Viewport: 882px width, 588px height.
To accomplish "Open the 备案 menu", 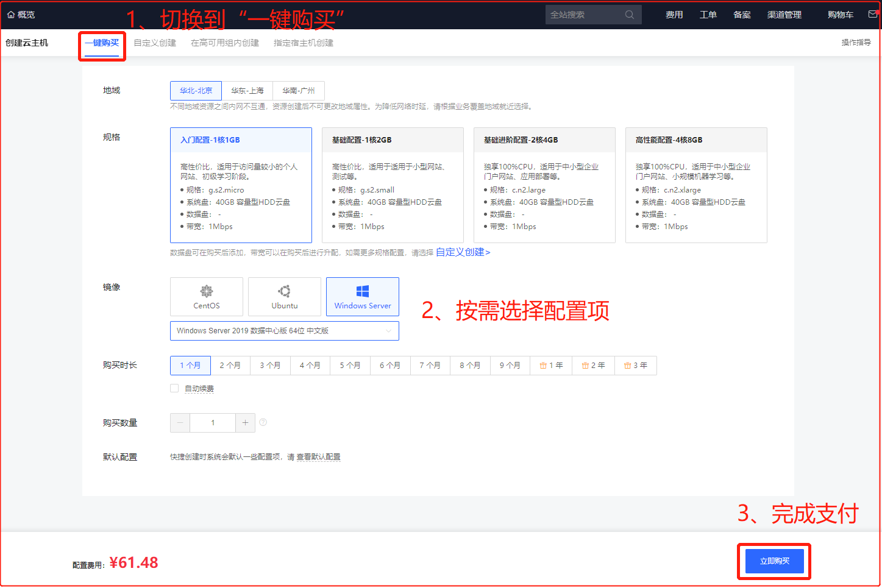I will click(742, 15).
